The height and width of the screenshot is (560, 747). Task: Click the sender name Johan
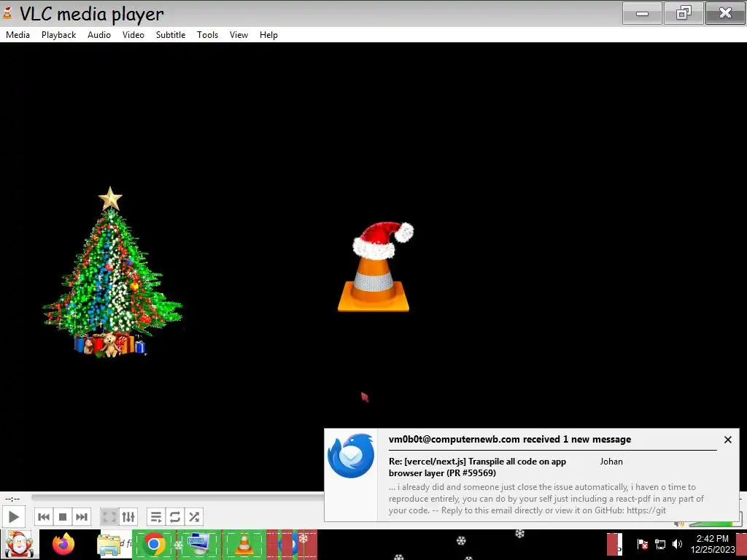click(x=611, y=462)
